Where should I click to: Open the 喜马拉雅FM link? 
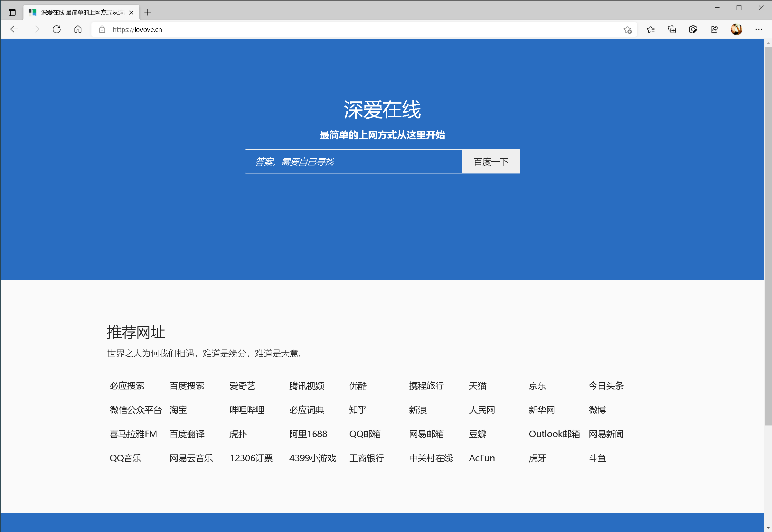coord(133,434)
